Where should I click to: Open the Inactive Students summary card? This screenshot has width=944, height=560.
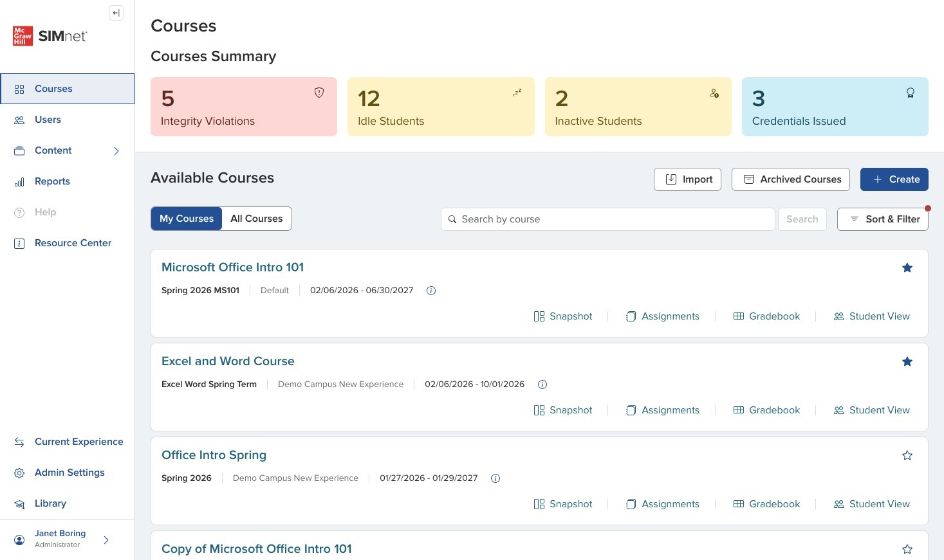(x=638, y=107)
